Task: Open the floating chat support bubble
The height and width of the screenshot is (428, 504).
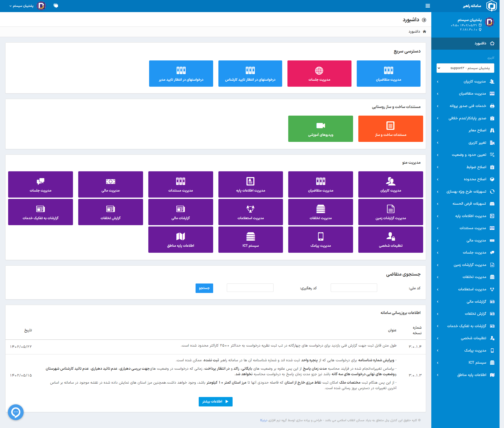Action: click(x=16, y=412)
